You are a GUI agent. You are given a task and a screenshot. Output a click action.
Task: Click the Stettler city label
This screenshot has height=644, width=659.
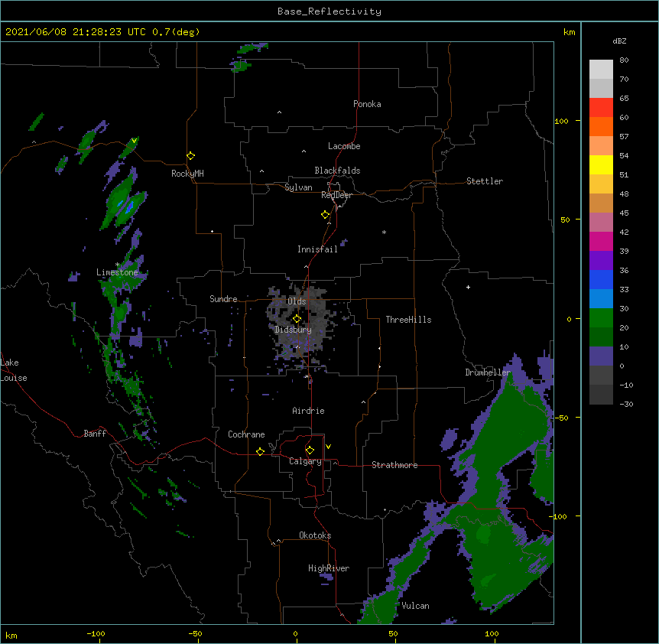pos(485,181)
